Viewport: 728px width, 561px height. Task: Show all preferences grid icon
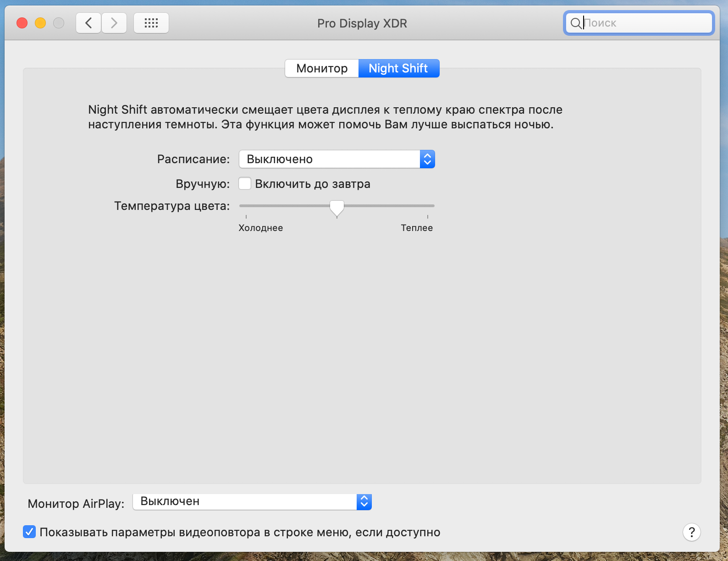[x=151, y=23]
